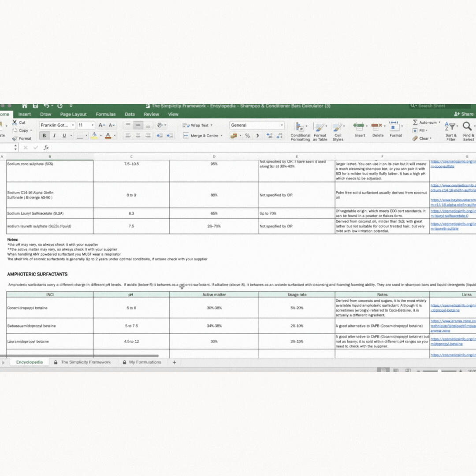This screenshot has height=476, width=476.
Task: Open the Fill menu button
Action: [420, 130]
